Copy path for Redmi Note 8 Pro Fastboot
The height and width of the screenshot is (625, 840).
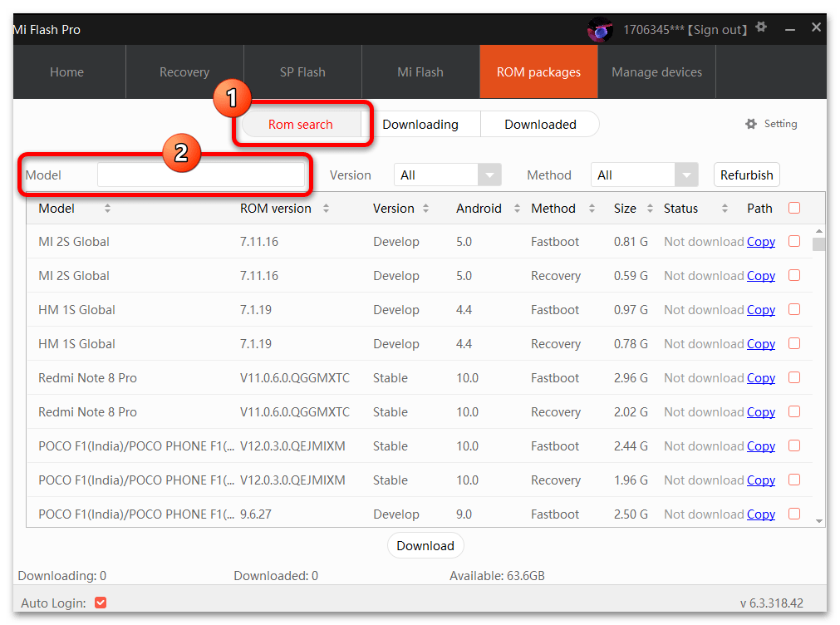tap(761, 378)
